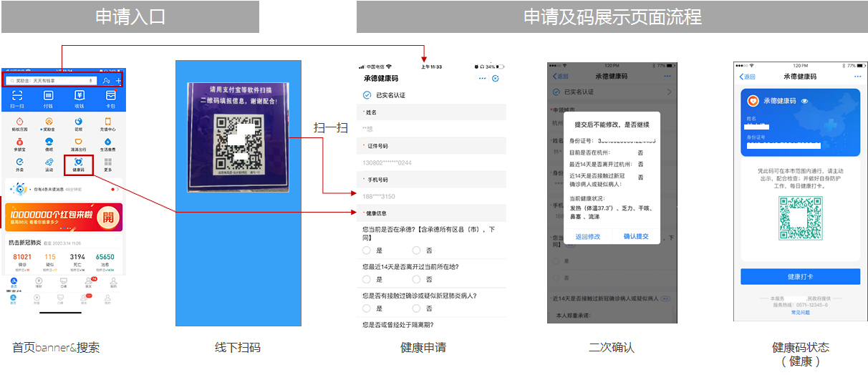
Task: Select 是 for contact with confirmed patients
Action: tap(367, 308)
